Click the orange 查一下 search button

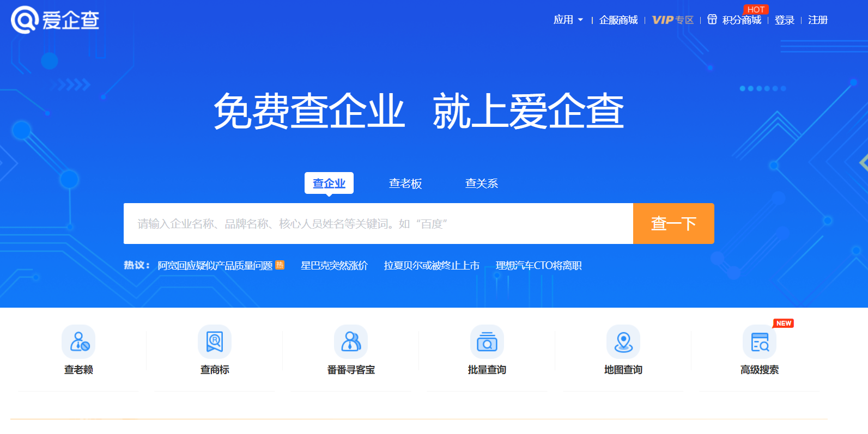(x=673, y=223)
